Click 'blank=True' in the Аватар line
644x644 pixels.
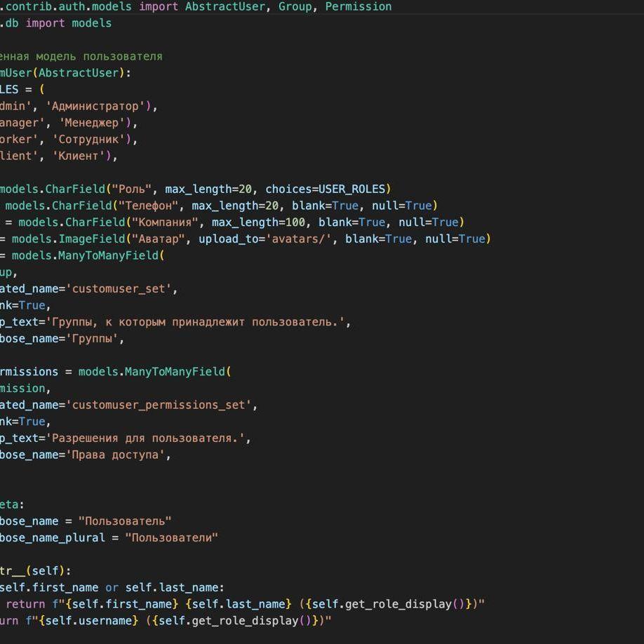(x=378, y=239)
